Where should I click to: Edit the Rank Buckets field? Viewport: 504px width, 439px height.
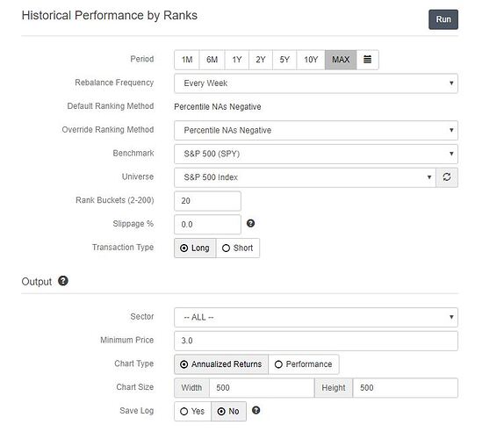[x=207, y=201]
